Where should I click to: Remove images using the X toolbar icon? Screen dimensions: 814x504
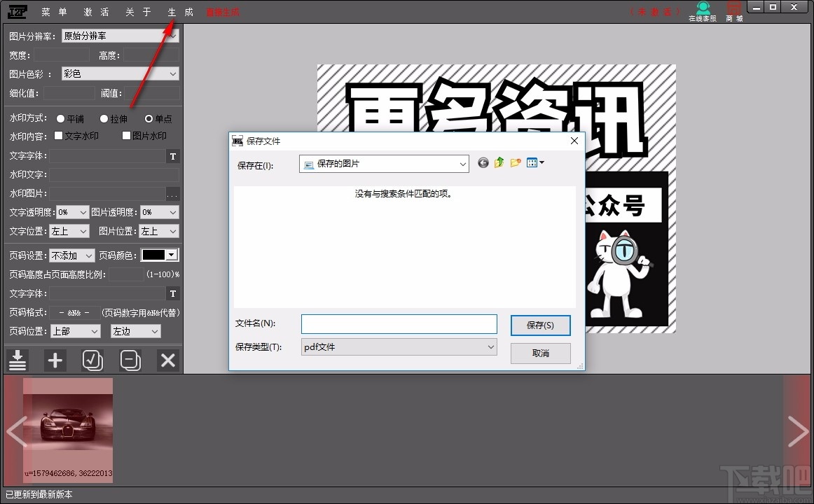pyautogui.click(x=167, y=360)
